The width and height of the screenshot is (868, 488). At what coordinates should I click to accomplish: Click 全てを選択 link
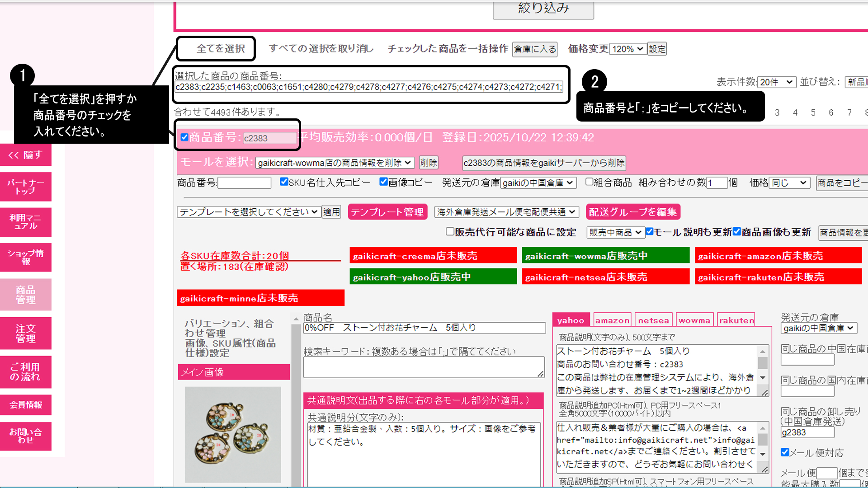click(x=221, y=48)
